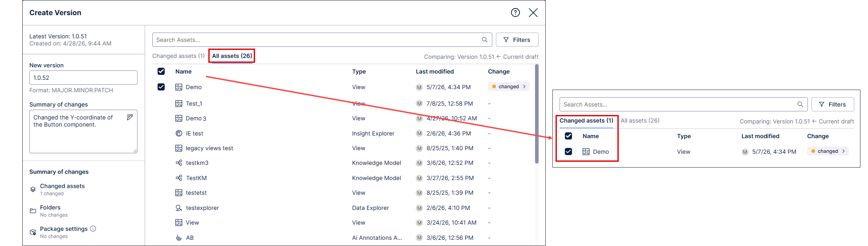
Task: Click the View icon beside Demo in inset panel
Action: click(586, 152)
